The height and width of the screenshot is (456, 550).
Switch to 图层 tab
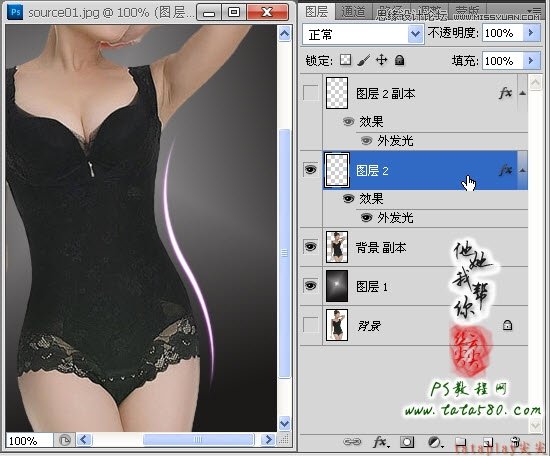tap(316, 12)
